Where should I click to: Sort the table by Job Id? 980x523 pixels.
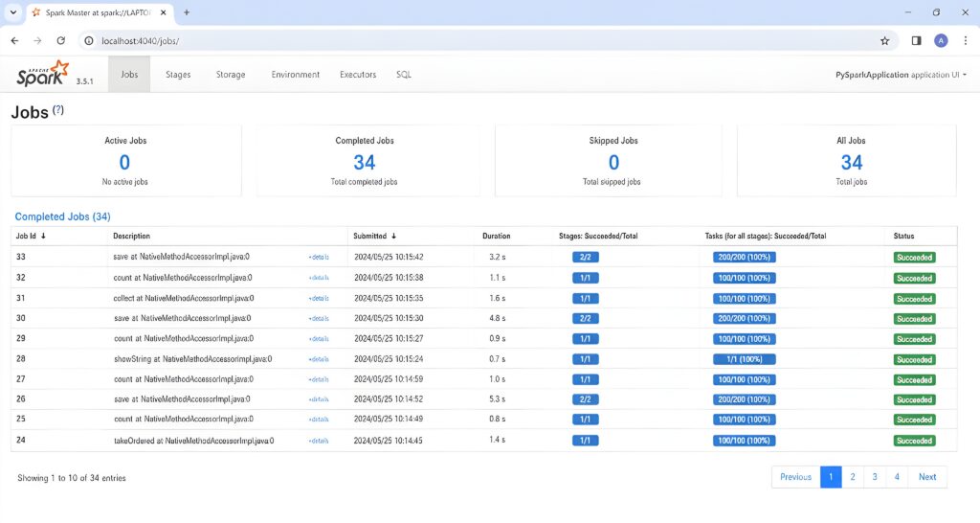31,236
